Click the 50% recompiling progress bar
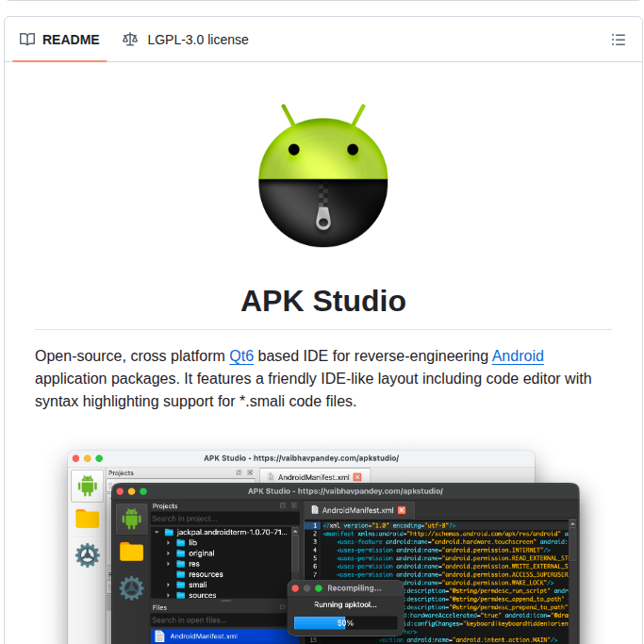 345,623
